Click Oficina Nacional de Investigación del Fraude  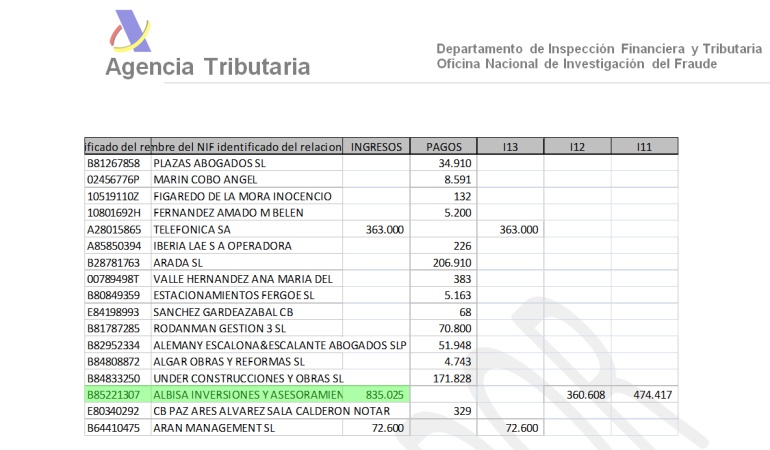coord(577,64)
